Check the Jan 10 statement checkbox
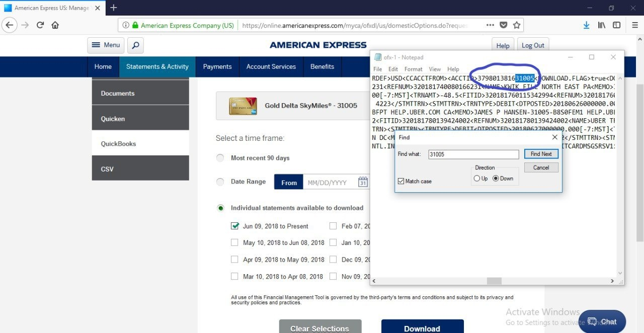The image size is (644, 333). [x=333, y=242]
